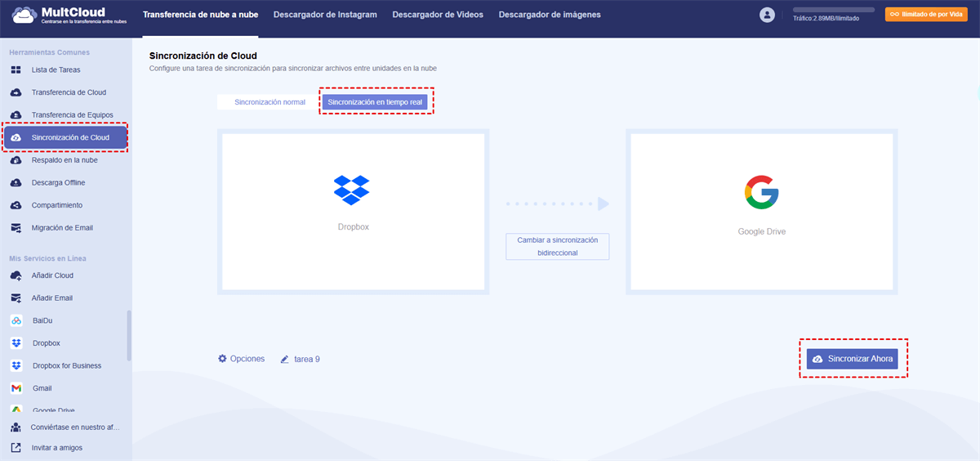Screen dimensions: 980x461
Task: Click Cambiar a sincronización bidireccional button
Action: pos(558,247)
